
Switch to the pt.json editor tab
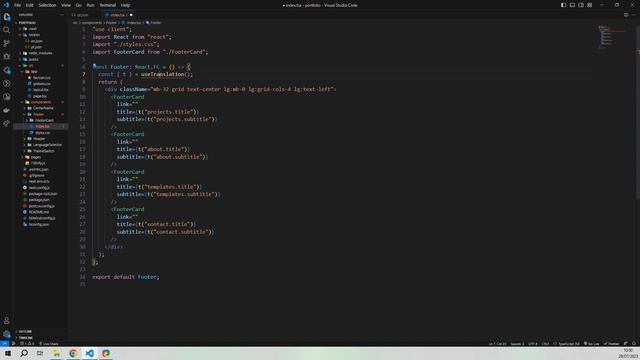(x=82, y=15)
